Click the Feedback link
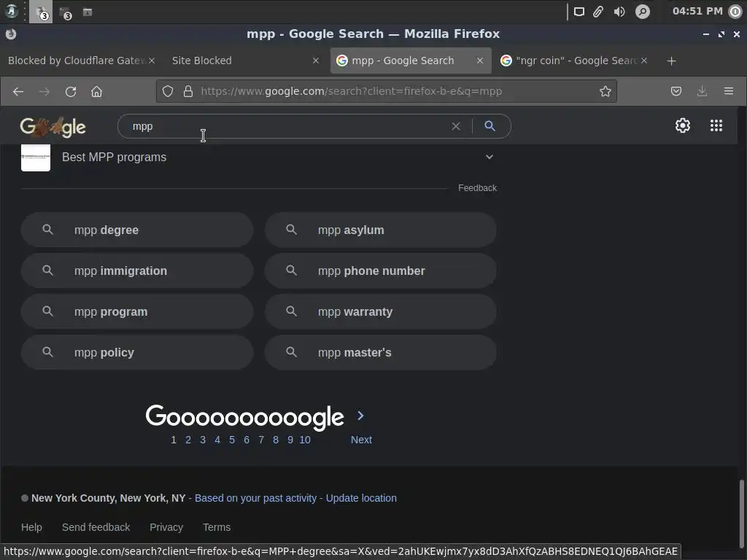Image resolution: width=747 pixels, height=560 pixels. click(477, 188)
